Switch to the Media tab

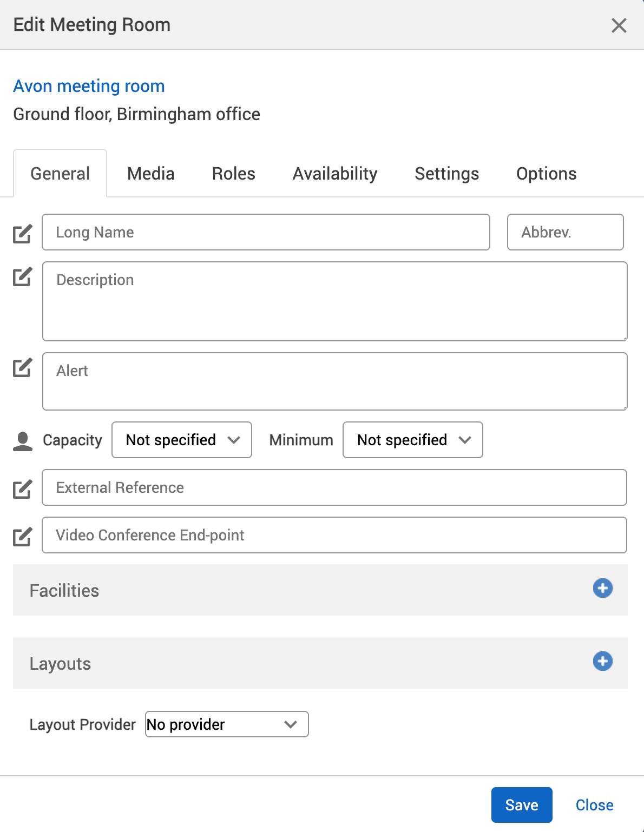[x=150, y=173]
